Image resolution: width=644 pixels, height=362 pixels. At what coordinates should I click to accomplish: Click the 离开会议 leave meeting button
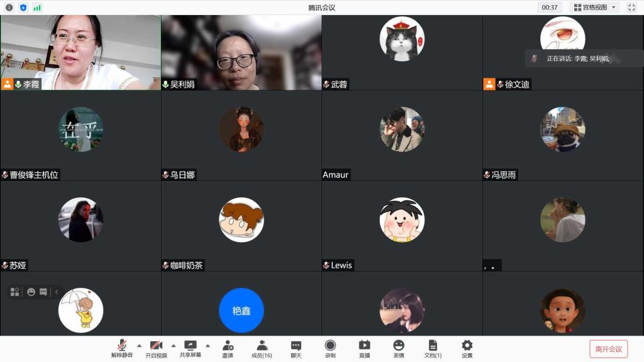tap(608, 349)
